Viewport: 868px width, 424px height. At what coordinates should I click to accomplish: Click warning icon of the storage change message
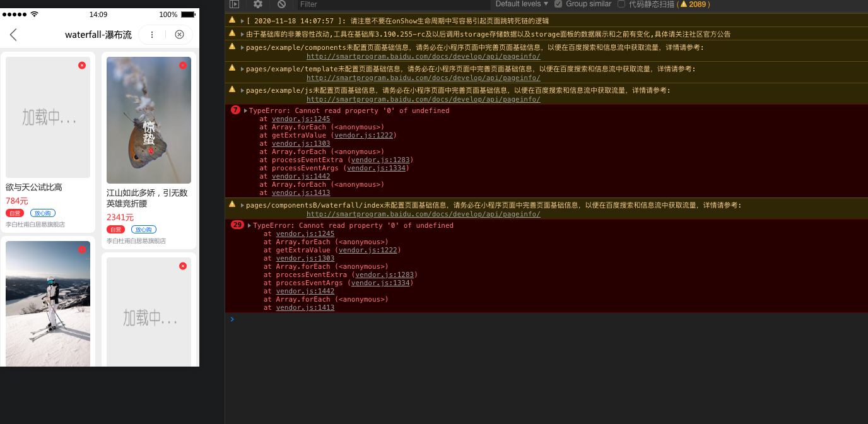(232, 33)
